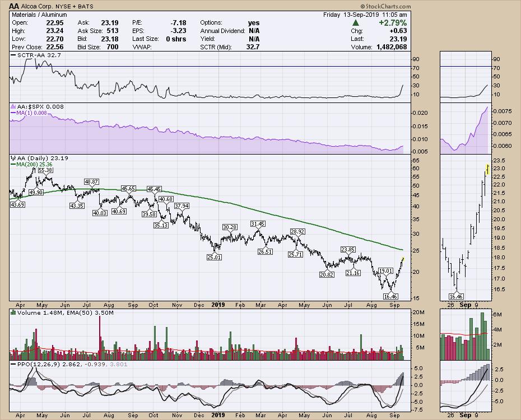
Task: Click the 28.92 price high label
Action: tap(297, 231)
